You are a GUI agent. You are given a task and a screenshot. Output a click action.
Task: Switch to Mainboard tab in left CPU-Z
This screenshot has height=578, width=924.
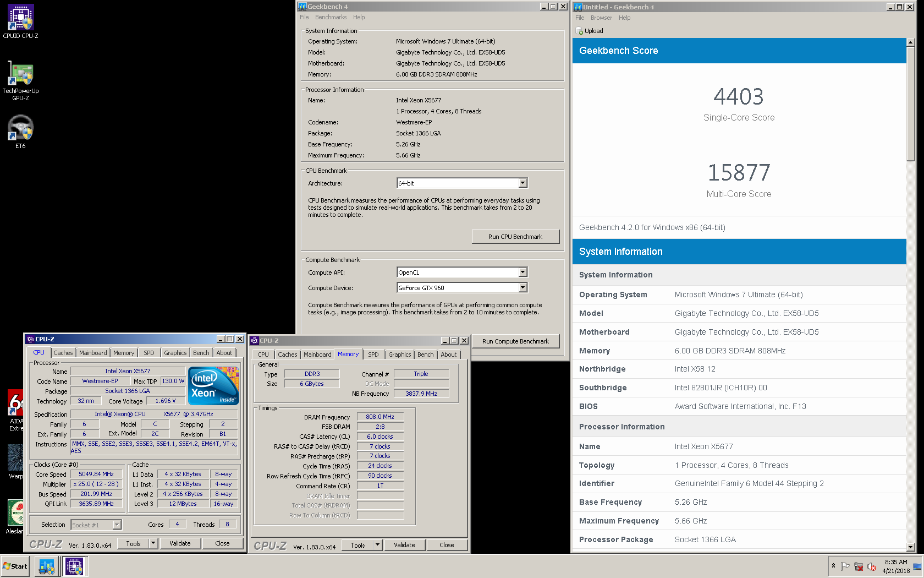(x=93, y=353)
